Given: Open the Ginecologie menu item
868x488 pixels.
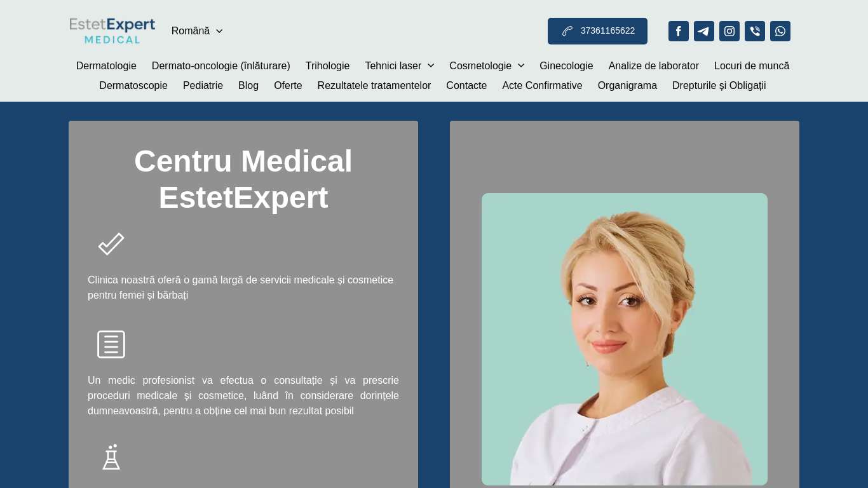Looking at the screenshot, I should click(x=566, y=66).
